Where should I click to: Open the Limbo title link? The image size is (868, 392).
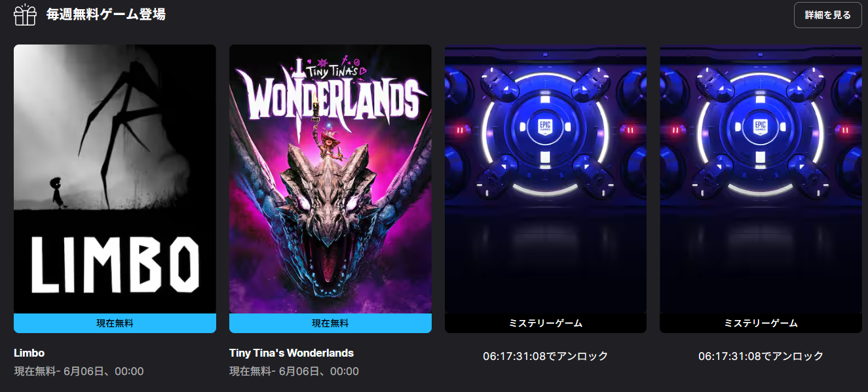[x=29, y=353]
